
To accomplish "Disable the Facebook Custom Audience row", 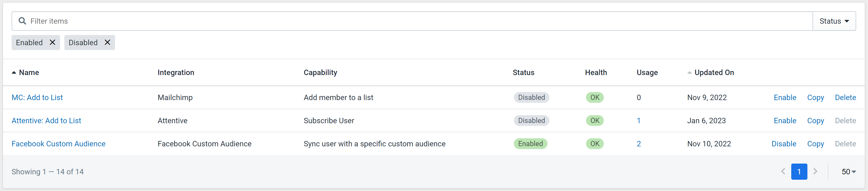I will click(x=784, y=144).
